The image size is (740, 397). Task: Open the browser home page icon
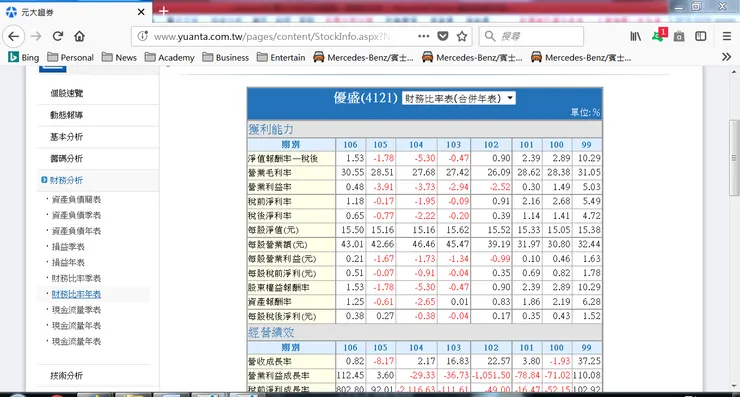tap(79, 36)
